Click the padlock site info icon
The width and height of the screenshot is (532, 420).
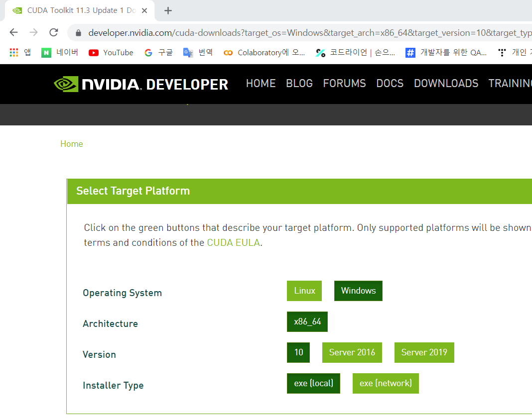click(x=78, y=33)
